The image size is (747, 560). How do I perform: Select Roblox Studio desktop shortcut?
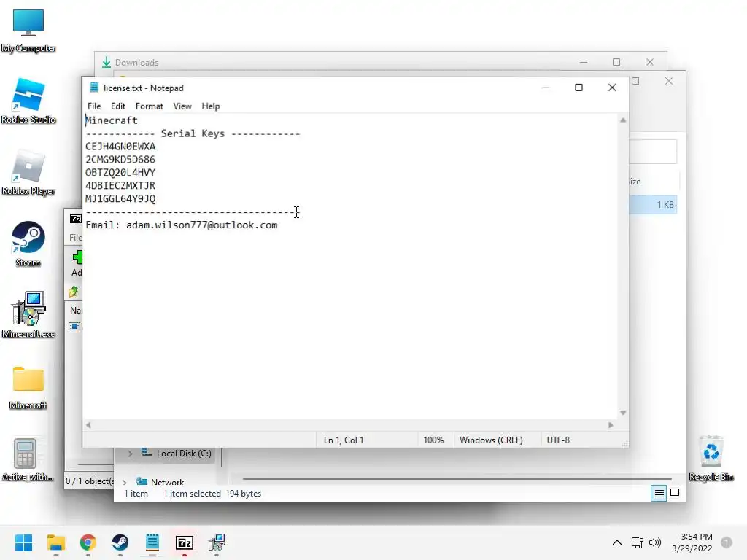tap(28, 101)
